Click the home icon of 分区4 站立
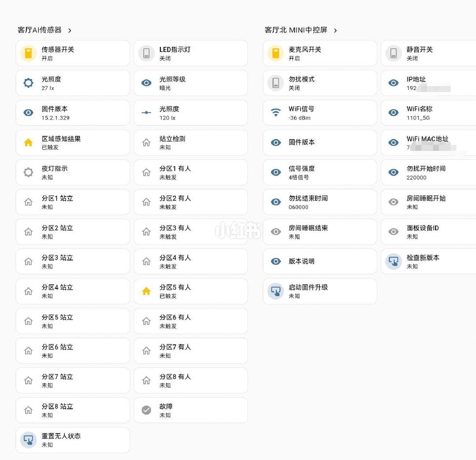Image resolution: width=476 pixels, height=460 pixels. point(29,292)
